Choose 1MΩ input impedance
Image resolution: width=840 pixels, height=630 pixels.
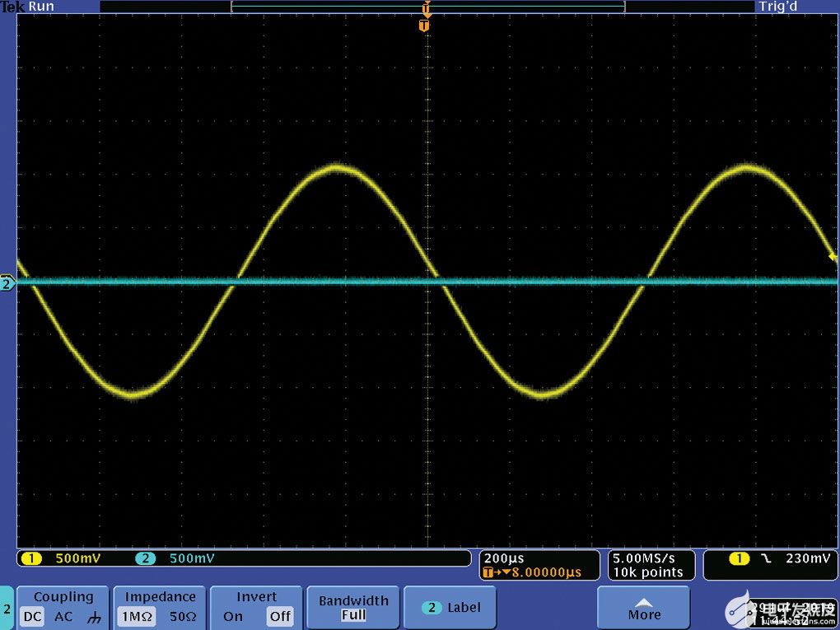(x=136, y=617)
